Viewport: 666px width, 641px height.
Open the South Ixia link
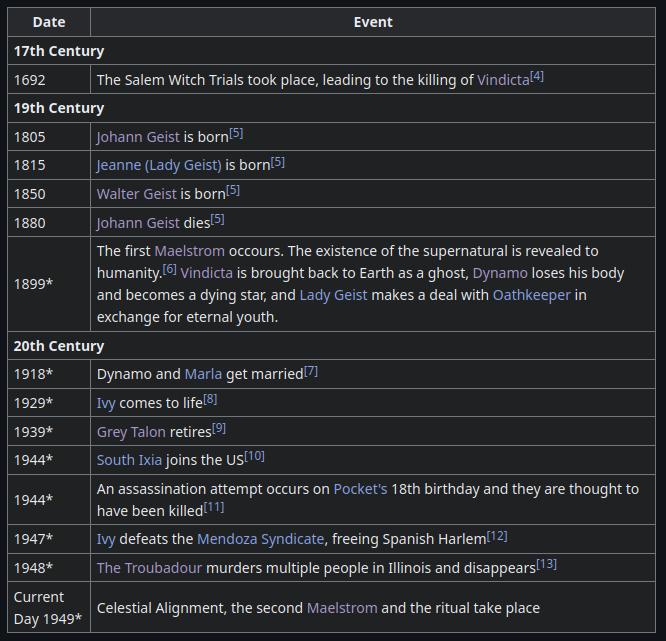click(x=129, y=460)
